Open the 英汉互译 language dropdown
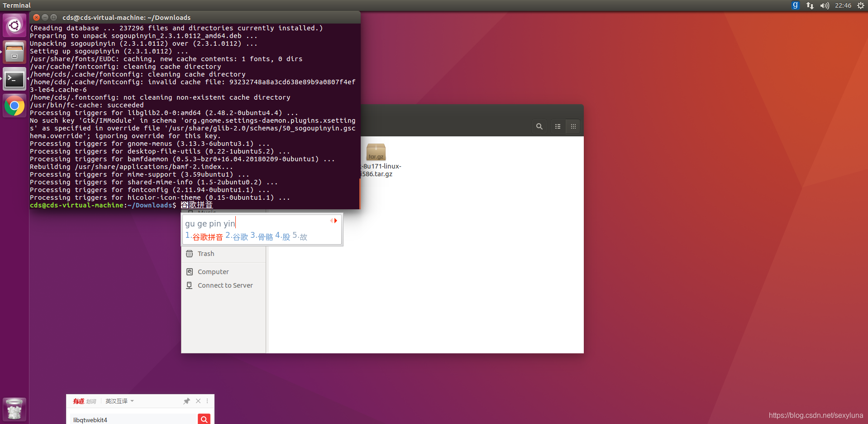 [x=119, y=401]
